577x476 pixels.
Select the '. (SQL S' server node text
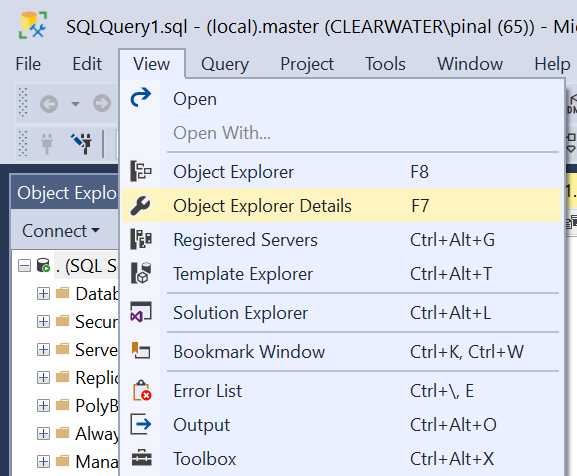86,266
